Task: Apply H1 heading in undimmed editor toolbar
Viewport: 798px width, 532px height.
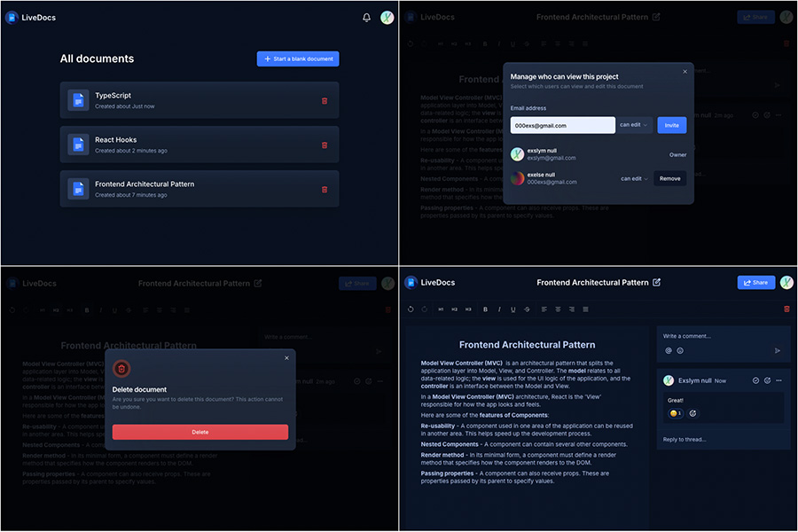Action: pos(441,309)
